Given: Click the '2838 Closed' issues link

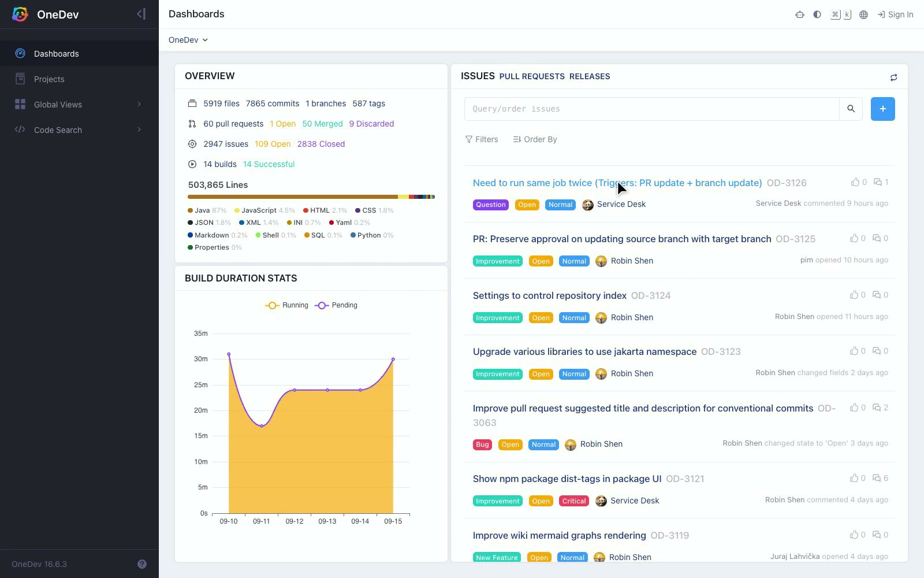Looking at the screenshot, I should coord(321,144).
